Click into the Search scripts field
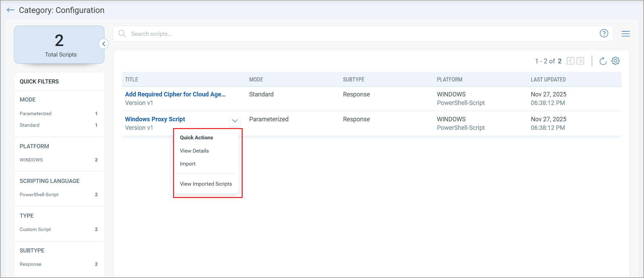The image size is (644, 278). (361, 34)
